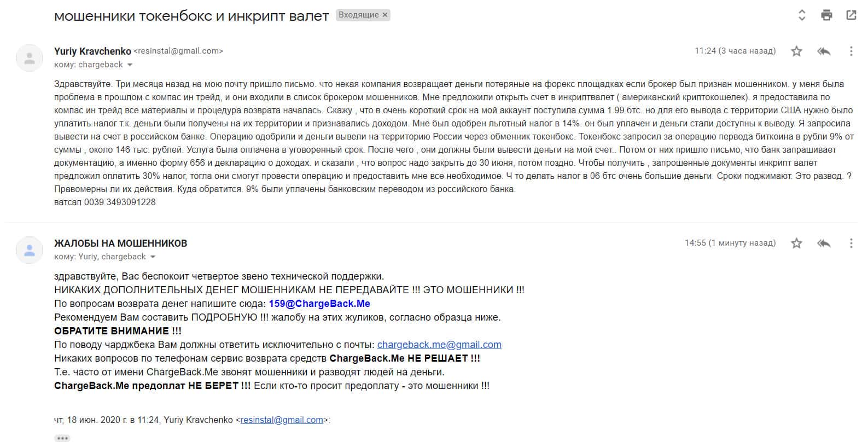Click the ЖАЛОБЫ НА МОШЕННИКОВ sender avatar
The width and height of the screenshot is (868, 447).
tap(30, 250)
